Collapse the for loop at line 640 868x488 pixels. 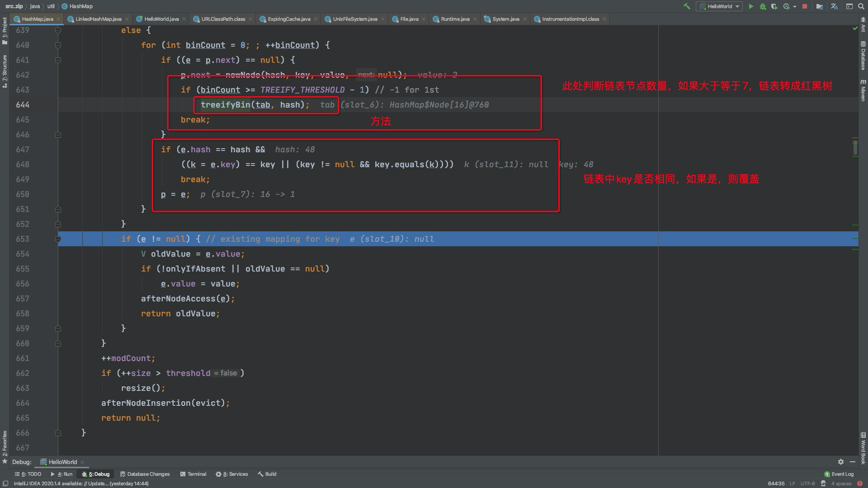pos(58,45)
